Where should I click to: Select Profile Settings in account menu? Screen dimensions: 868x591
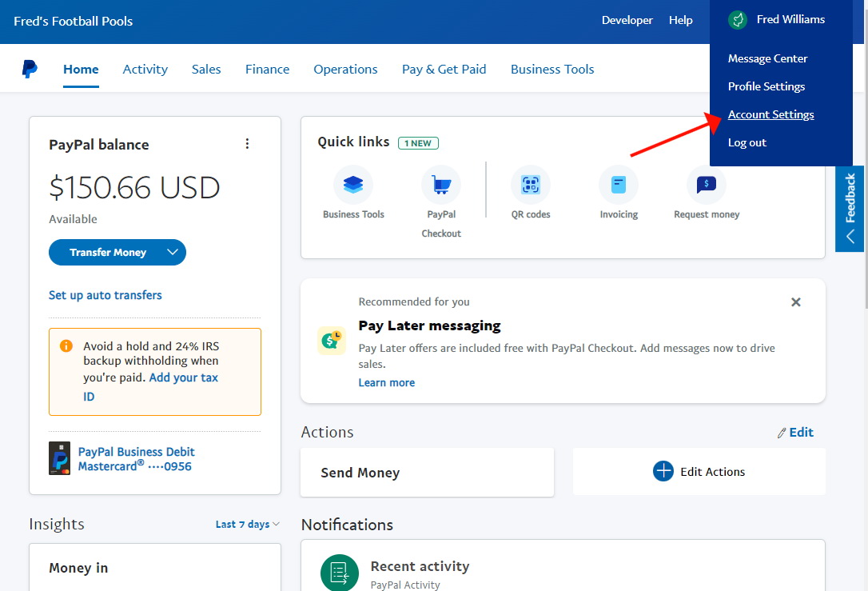point(766,86)
